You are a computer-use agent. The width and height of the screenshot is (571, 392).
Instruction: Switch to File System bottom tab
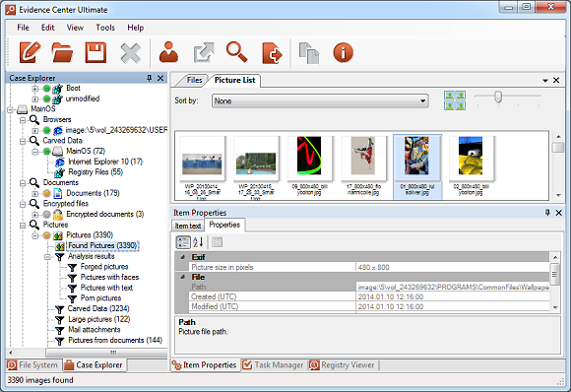tap(33, 365)
